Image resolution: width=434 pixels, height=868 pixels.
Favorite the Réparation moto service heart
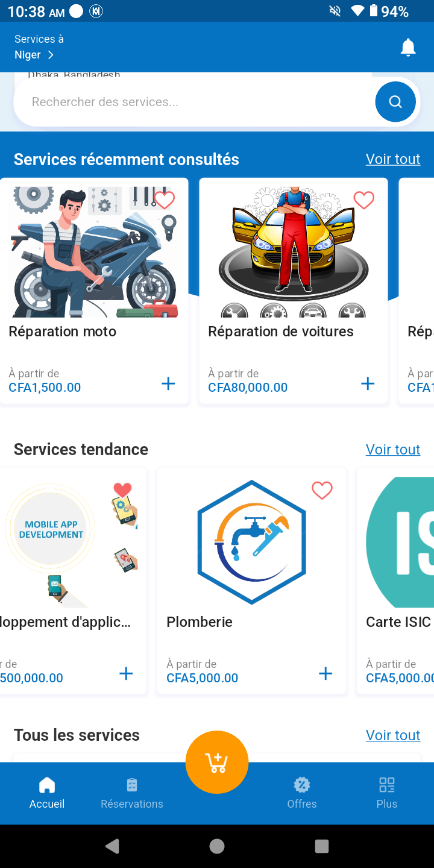pos(165,200)
